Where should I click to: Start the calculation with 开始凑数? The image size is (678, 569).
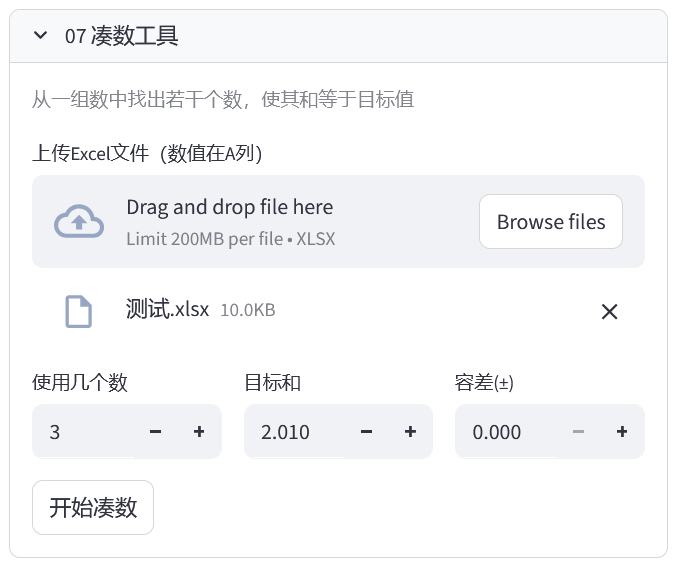pyautogui.click(x=93, y=508)
